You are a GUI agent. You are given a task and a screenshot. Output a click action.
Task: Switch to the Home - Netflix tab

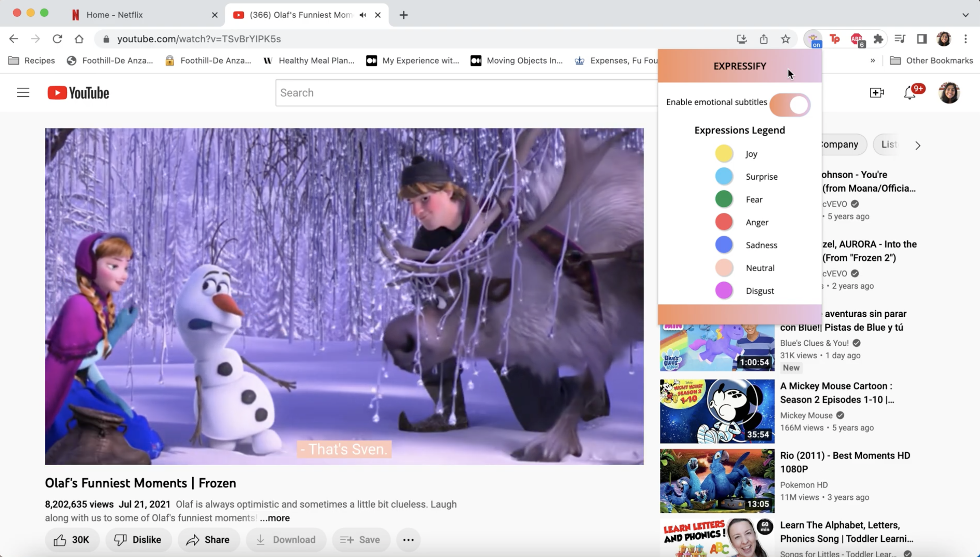point(115,15)
